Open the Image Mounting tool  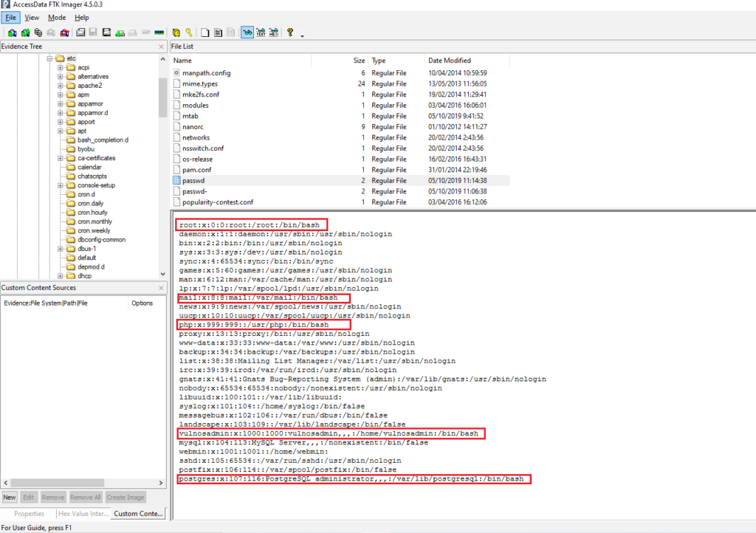click(x=38, y=32)
